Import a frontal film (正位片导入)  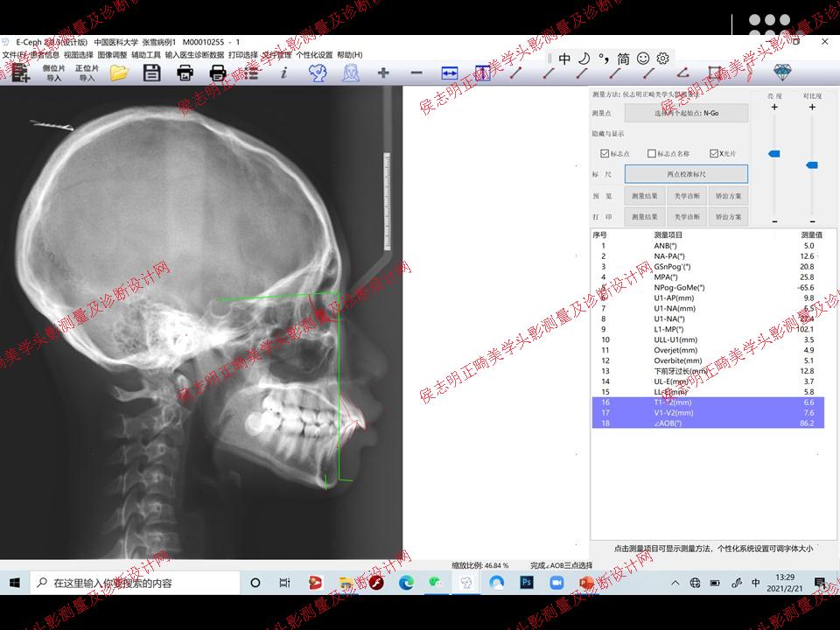pos(87,73)
